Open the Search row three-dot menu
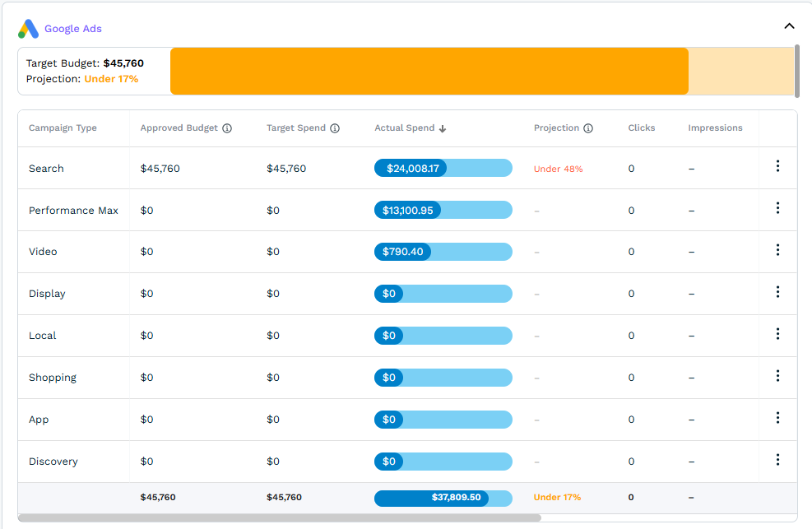The image size is (812, 529). tap(777, 166)
